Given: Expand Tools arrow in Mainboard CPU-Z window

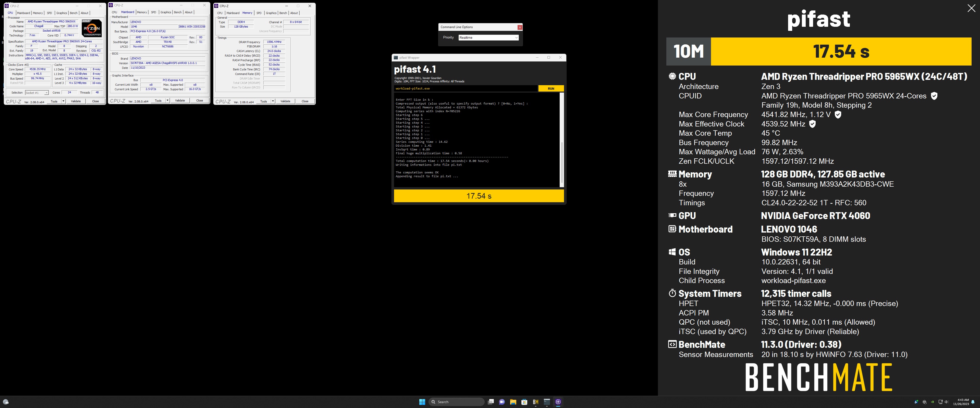Looking at the screenshot, I should [167, 101].
